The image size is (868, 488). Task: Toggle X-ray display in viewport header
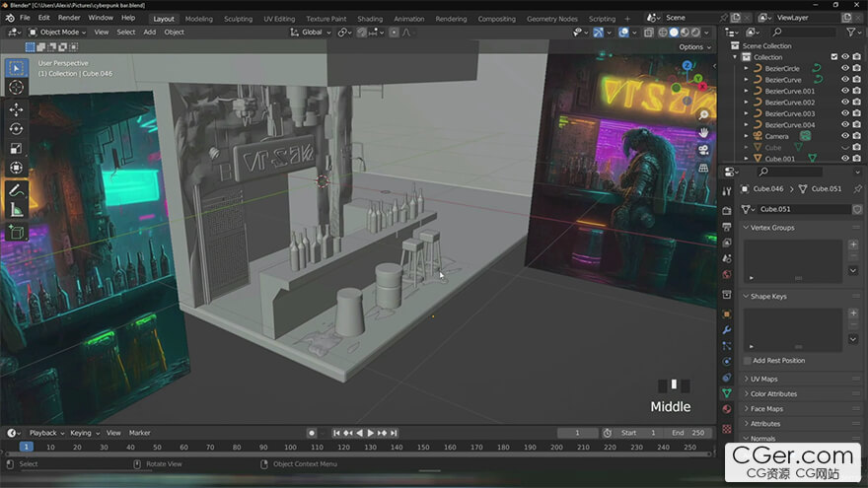[x=649, y=33]
